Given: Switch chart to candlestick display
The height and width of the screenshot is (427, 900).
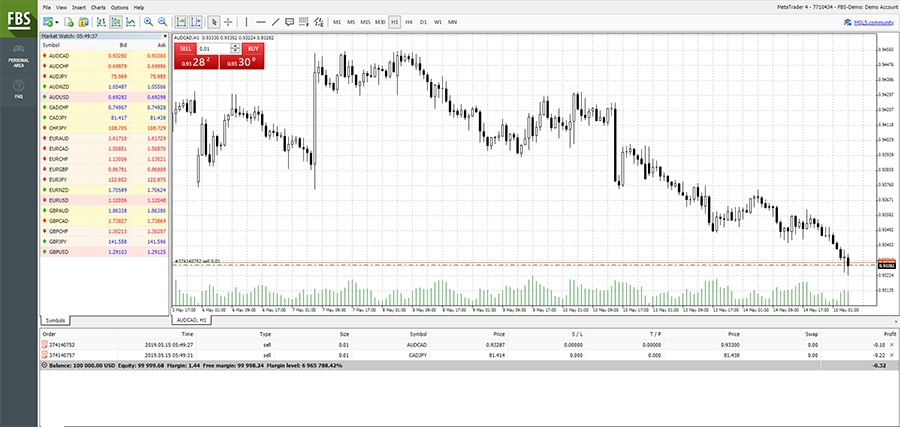Looking at the screenshot, I should click(x=115, y=21).
